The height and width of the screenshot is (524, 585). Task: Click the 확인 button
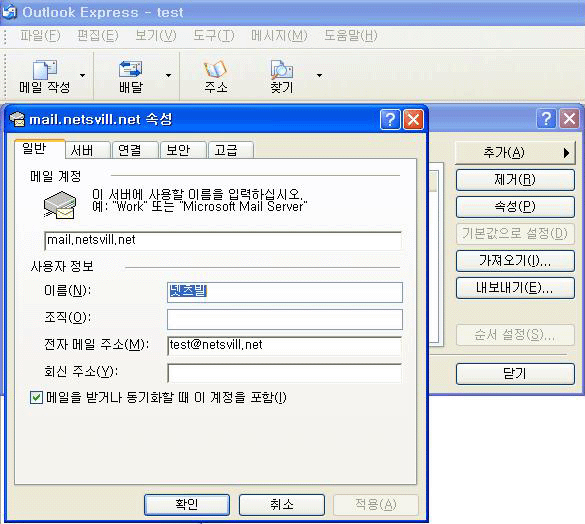[187, 505]
